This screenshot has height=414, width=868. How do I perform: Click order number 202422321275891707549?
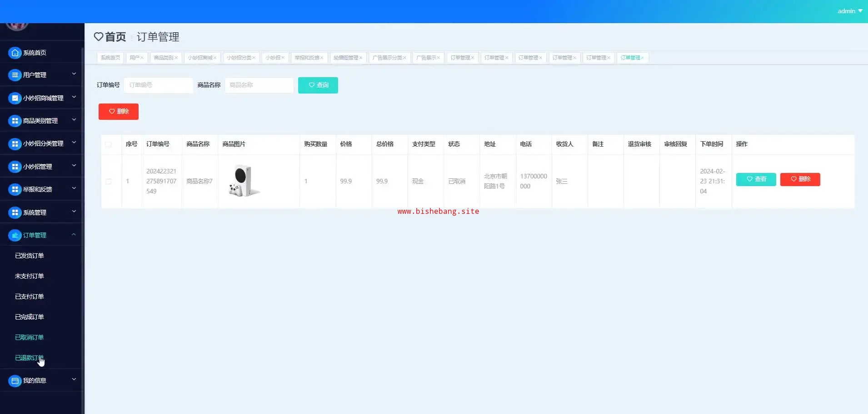point(161,181)
